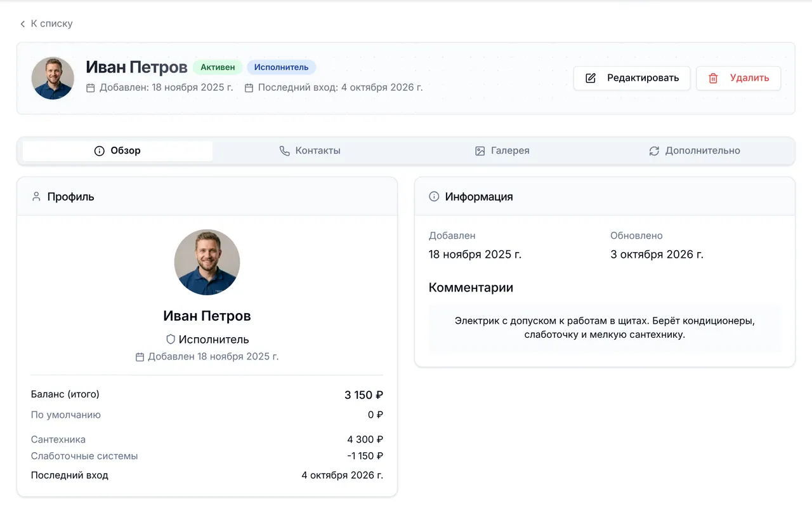812x508 pixels.
Task: Click the red Удалить button
Action: pyautogui.click(x=738, y=78)
